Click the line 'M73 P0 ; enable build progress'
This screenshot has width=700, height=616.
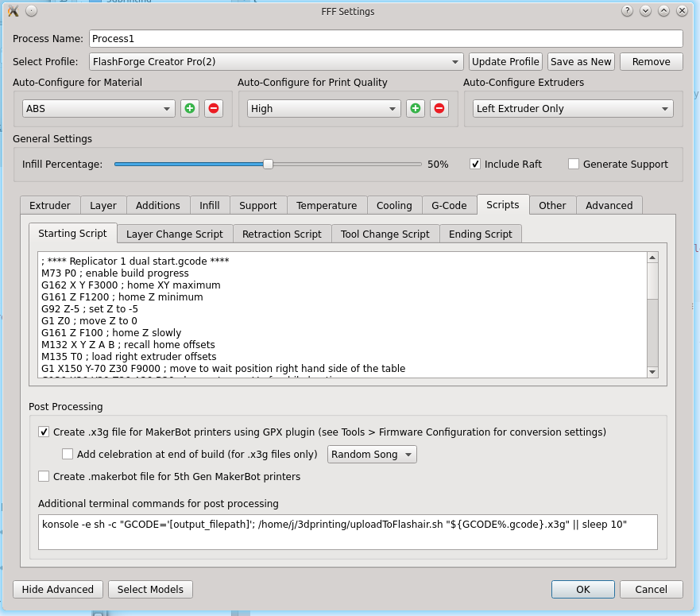115,273
